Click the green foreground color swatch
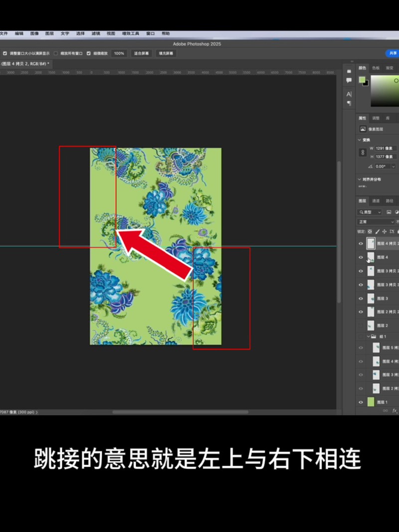This screenshot has height=532, width=399. [362, 80]
